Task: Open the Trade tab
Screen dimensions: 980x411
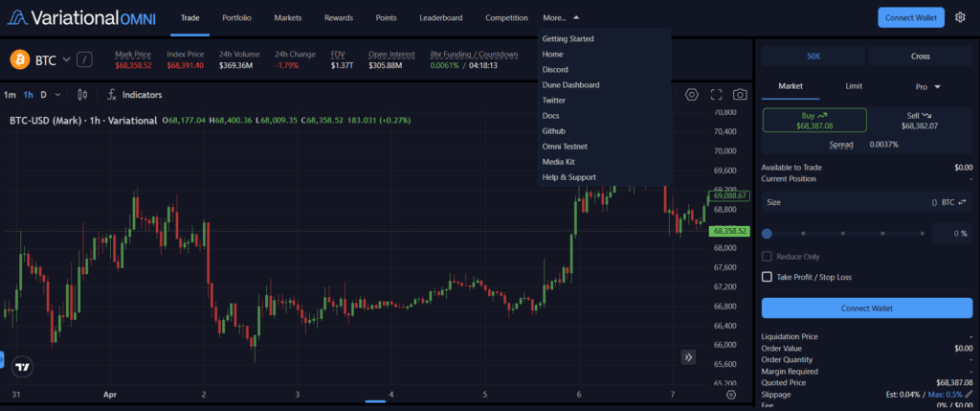Action: point(190,17)
